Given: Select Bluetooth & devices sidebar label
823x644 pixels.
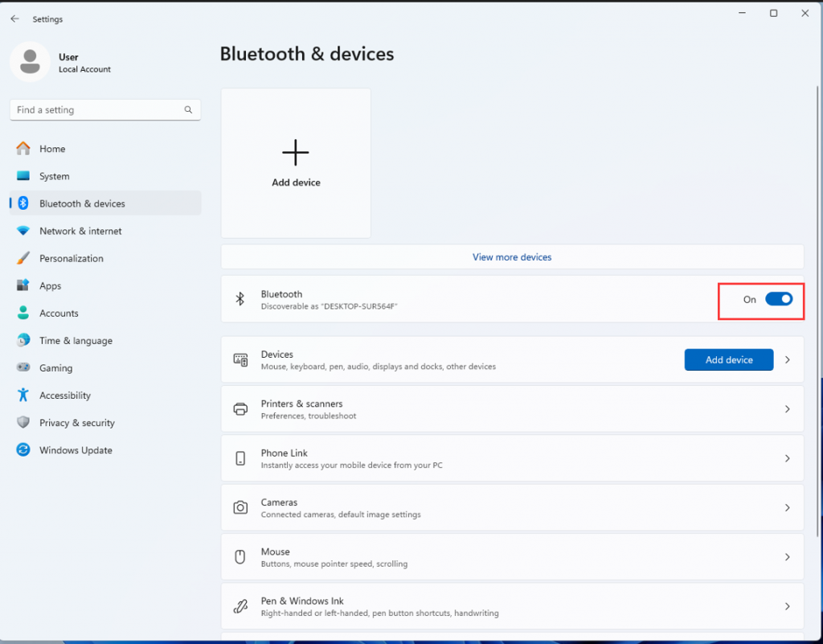Looking at the screenshot, I should point(82,203).
